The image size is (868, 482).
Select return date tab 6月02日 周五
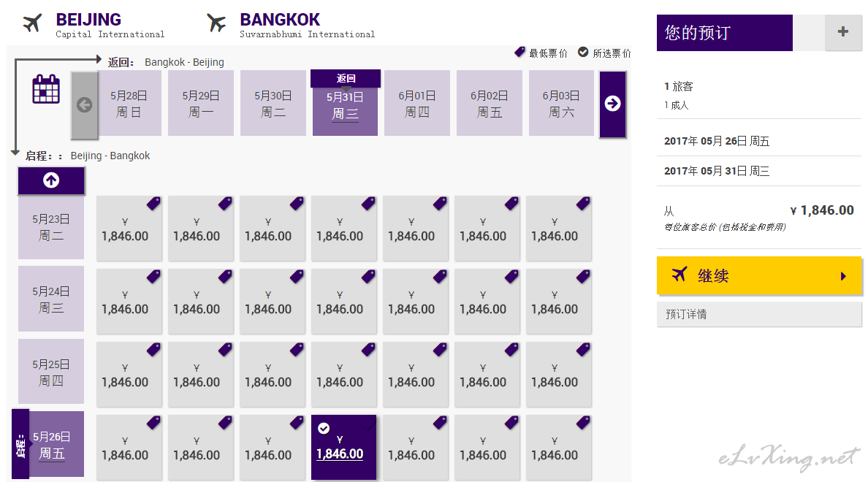coord(489,103)
